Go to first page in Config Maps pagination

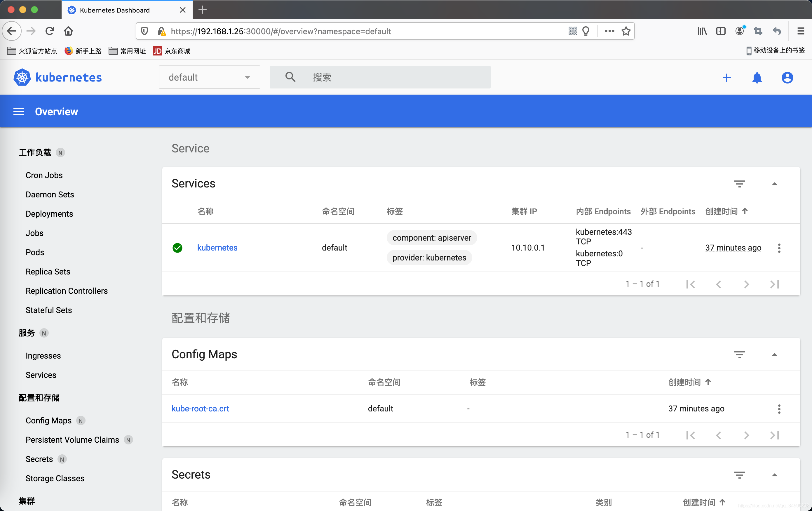click(691, 435)
